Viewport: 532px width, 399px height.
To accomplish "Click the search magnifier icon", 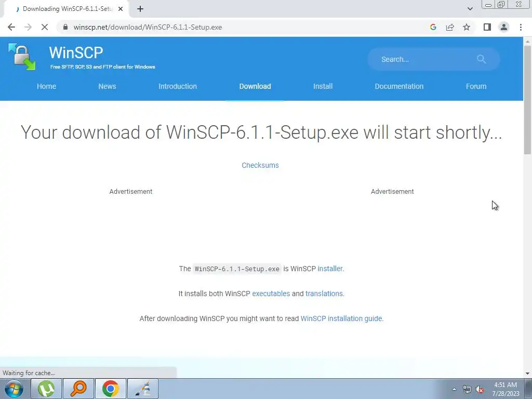I will [481, 59].
